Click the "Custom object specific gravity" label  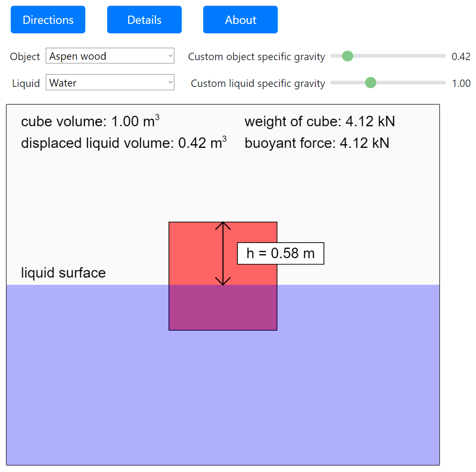(256, 56)
